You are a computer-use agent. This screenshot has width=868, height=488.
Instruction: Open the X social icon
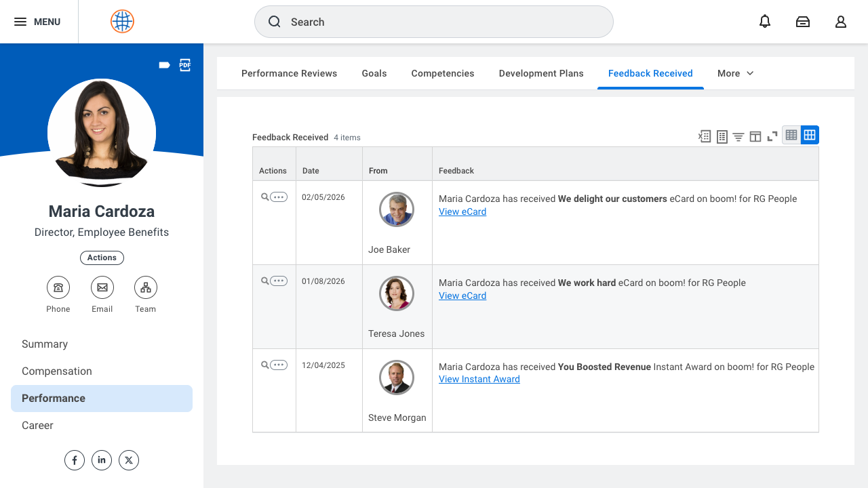coord(129,460)
